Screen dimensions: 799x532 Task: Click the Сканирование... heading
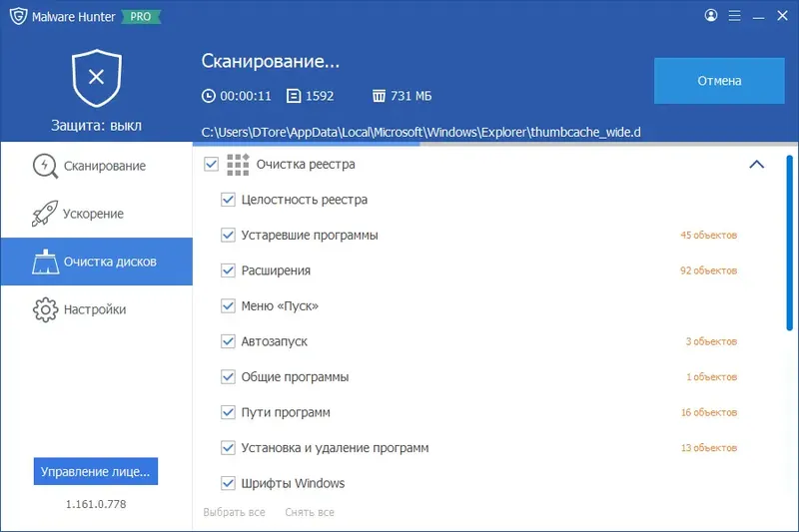270,61
